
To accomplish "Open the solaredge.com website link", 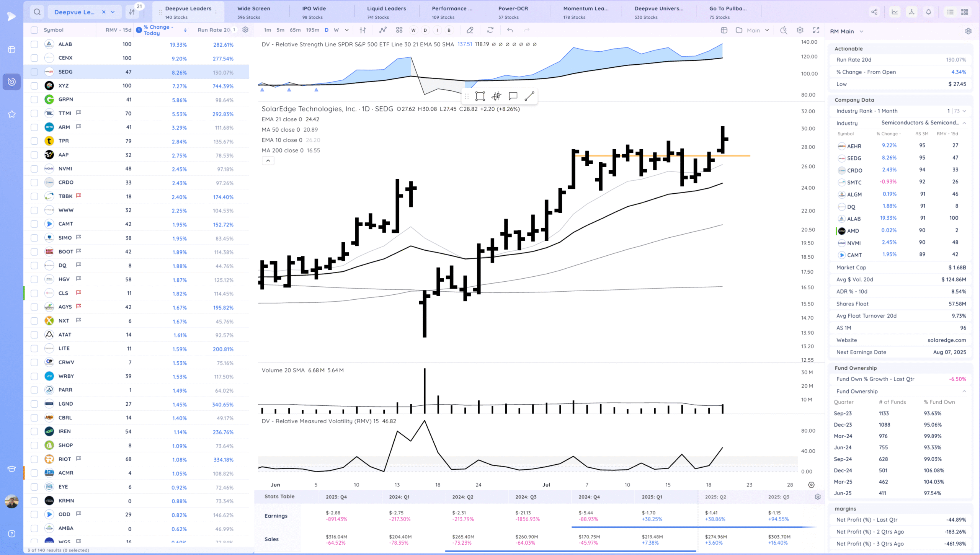I will click(x=946, y=340).
